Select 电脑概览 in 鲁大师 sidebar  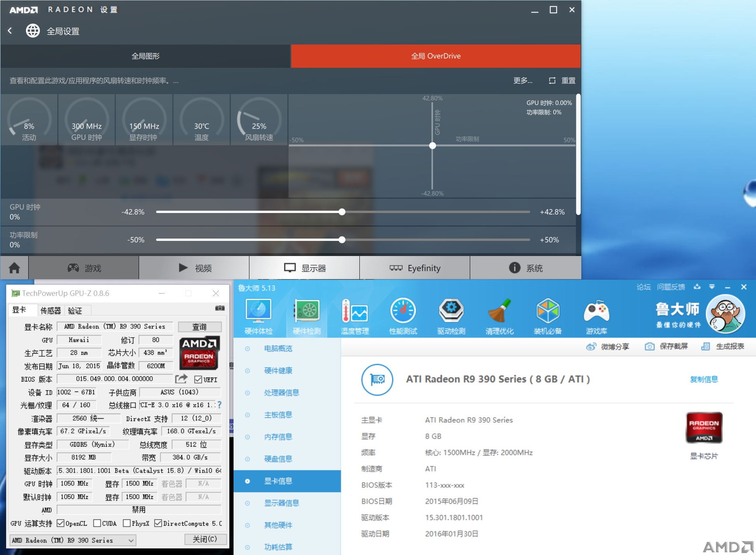tap(287, 349)
